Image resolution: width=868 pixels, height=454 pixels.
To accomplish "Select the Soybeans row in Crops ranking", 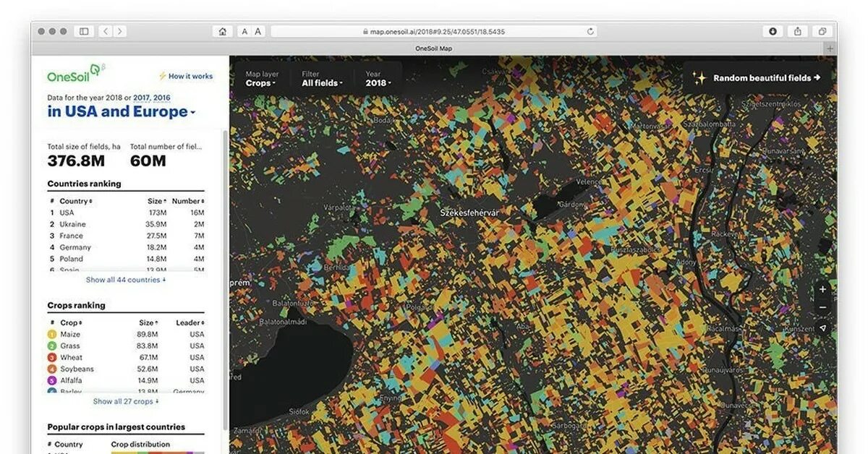I will [126, 369].
